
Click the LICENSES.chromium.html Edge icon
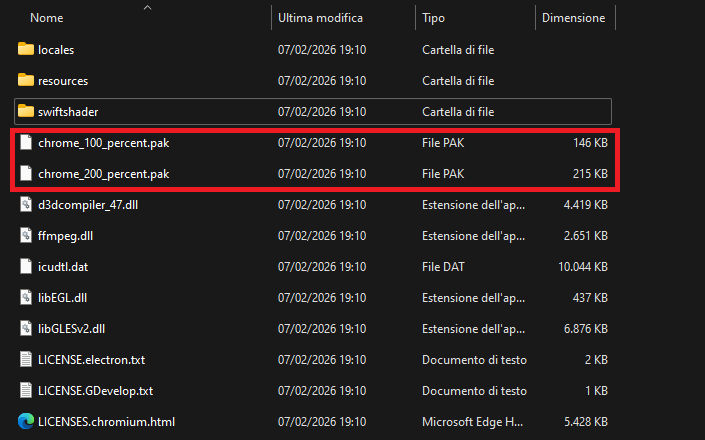(27, 422)
